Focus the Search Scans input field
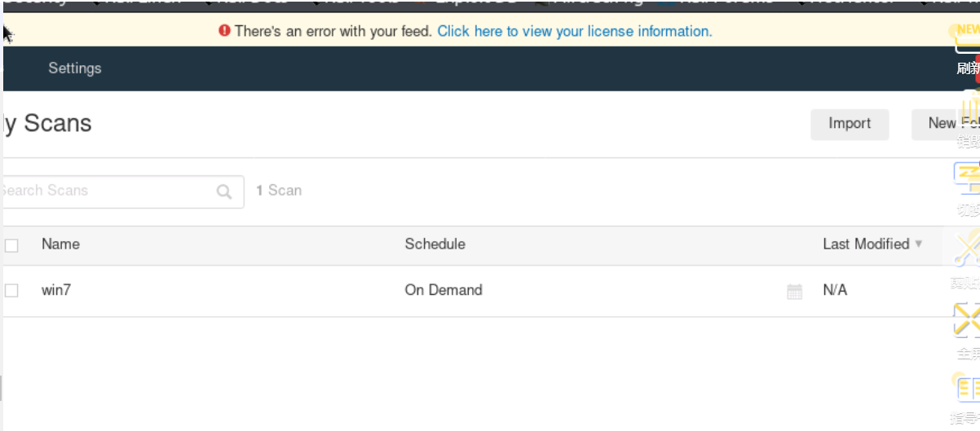The width and height of the screenshot is (980, 431). tap(106, 191)
